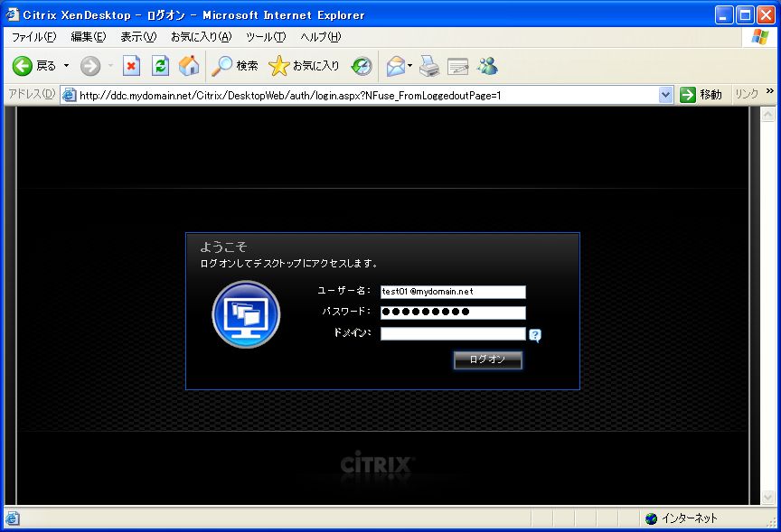Click the Edit page toolbar icon

pos(458,66)
